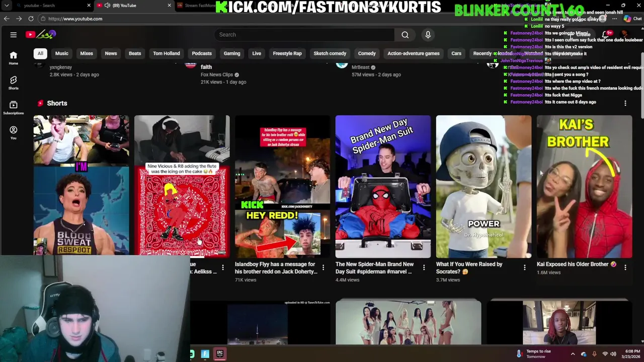Select the News filter chip
The width and height of the screenshot is (644, 362).
coord(111,53)
